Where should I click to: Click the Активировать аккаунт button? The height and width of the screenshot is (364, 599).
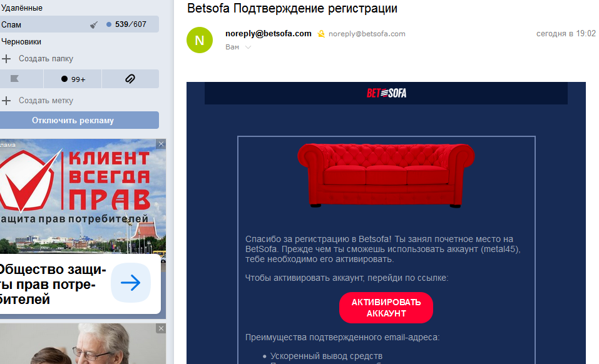coord(386,308)
